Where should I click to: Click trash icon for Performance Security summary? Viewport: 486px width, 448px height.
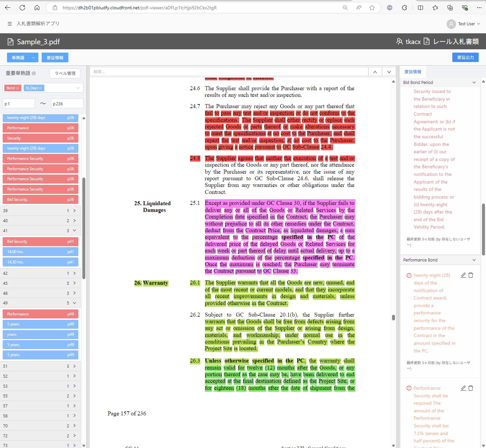tap(471, 388)
